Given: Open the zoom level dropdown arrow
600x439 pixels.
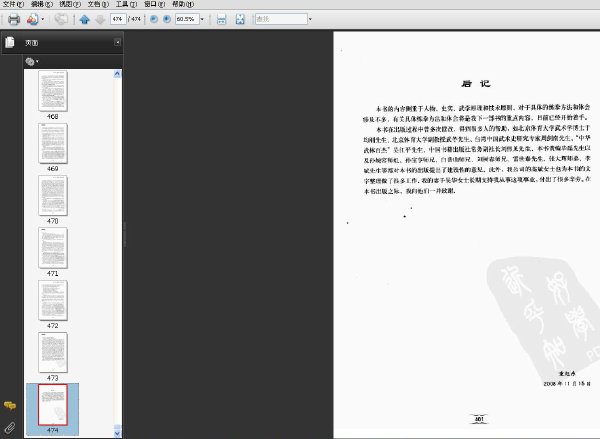Looking at the screenshot, I should click(x=202, y=19).
